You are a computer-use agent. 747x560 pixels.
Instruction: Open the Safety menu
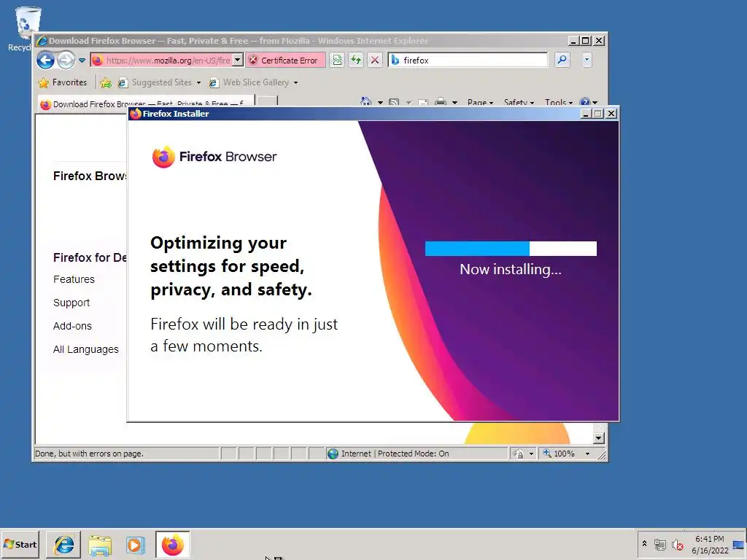tap(519, 102)
